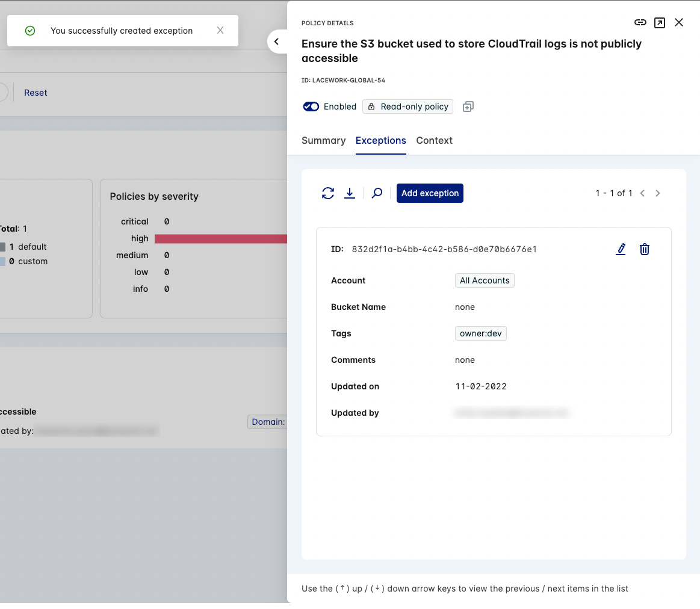Click the Add exception button
Image resolution: width=700 pixels, height=609 pixels.
(430, 193)
